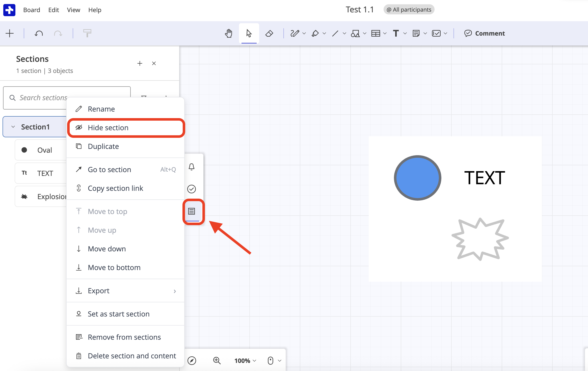Open highlighter options dropdown

click(x=324, y=33)
